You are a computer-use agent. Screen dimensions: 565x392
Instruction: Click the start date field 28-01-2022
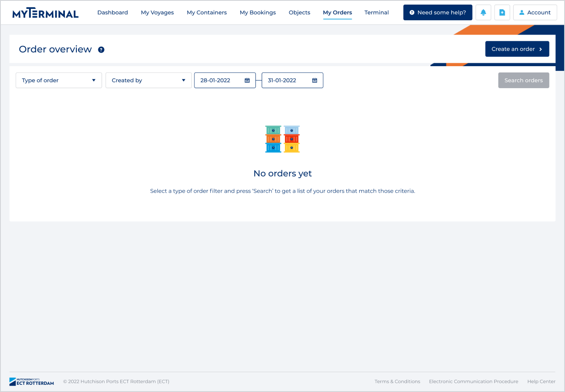tap(225, 81)
